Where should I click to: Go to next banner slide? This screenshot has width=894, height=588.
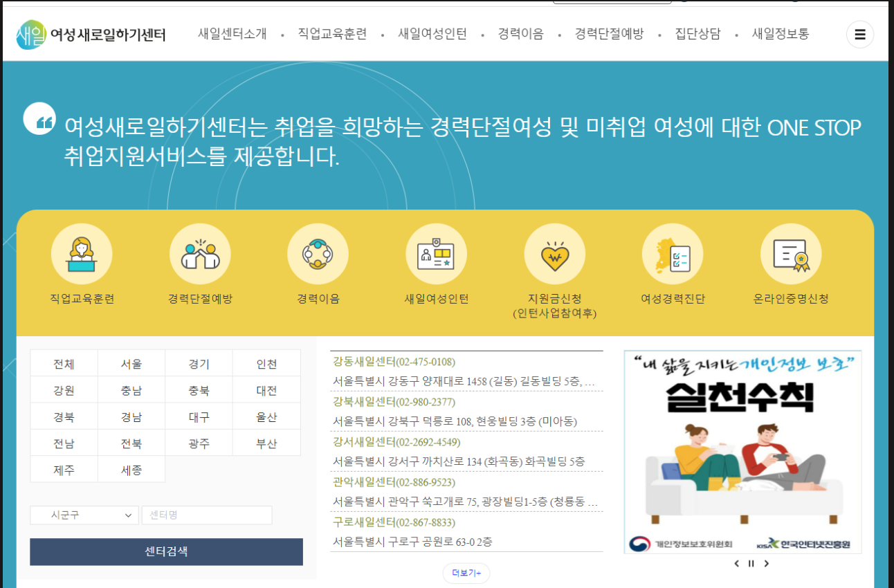[766, 564]
